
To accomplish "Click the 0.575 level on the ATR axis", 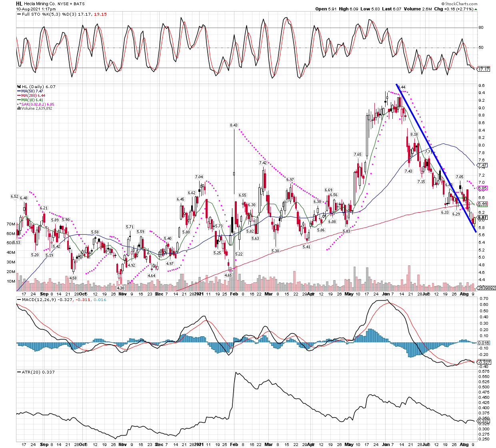I will coord(484,371).
